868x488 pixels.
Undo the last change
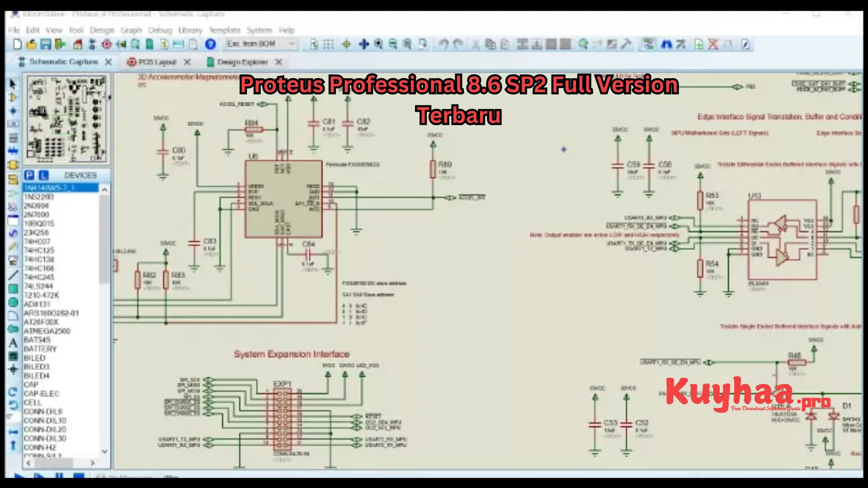point(443,44)
